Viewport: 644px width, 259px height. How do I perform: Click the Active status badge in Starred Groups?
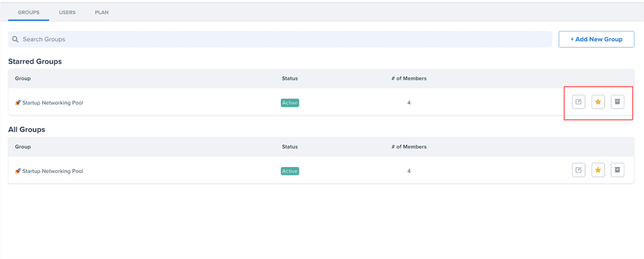pos(290,103)
